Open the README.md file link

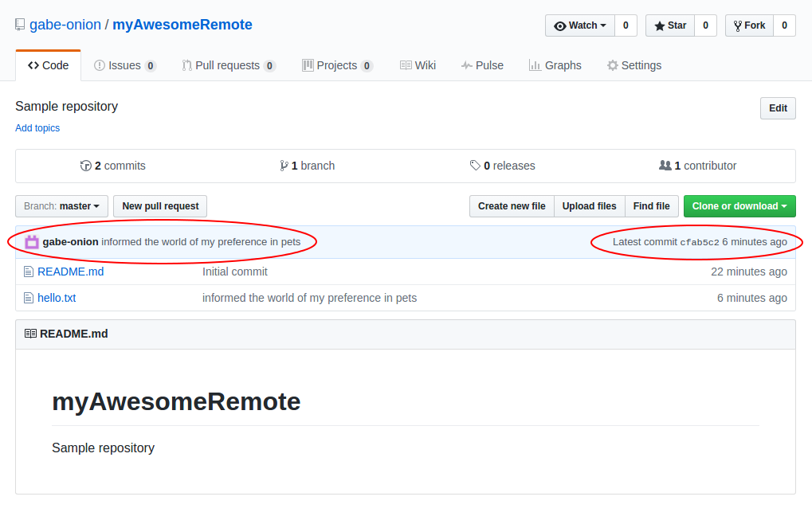70,272
